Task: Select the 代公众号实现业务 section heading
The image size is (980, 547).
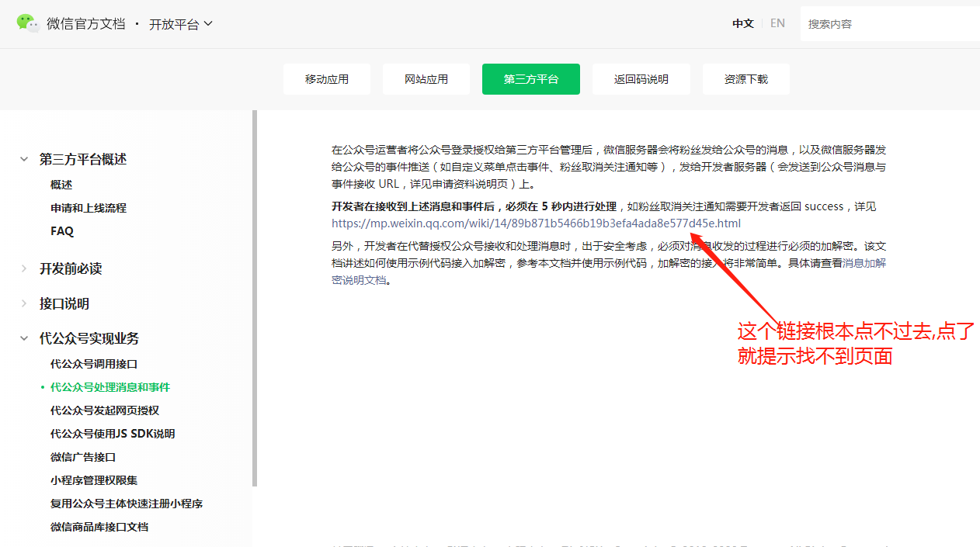Action: (x=89, y=338)
